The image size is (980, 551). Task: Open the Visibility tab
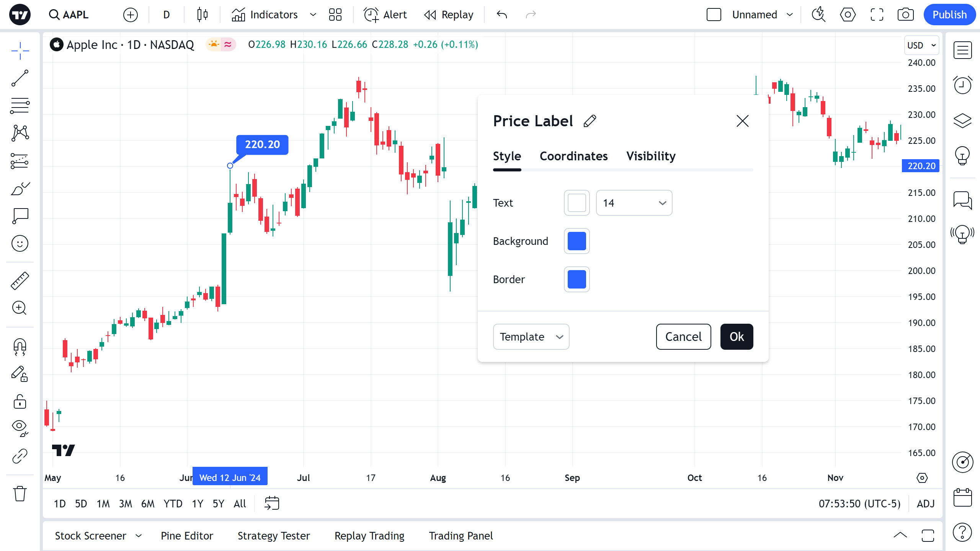point(651,156)
